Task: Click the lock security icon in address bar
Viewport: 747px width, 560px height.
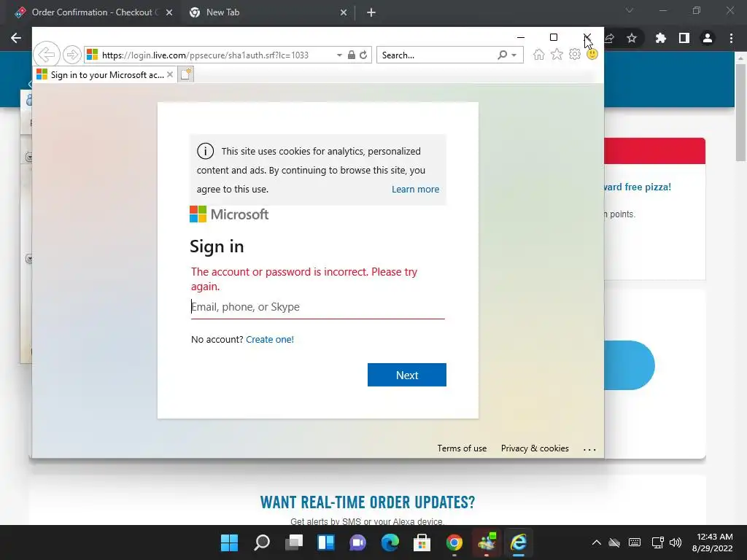Action: 351,55
